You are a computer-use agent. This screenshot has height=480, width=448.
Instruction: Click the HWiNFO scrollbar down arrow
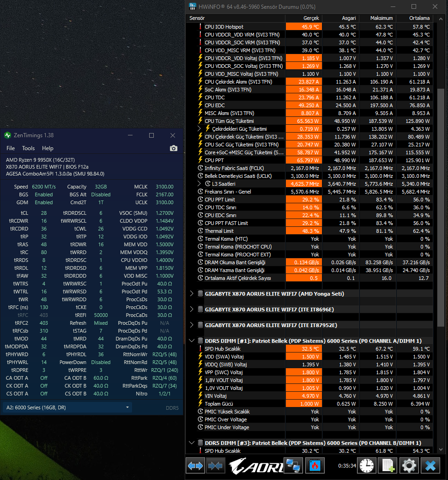point(441,450)
